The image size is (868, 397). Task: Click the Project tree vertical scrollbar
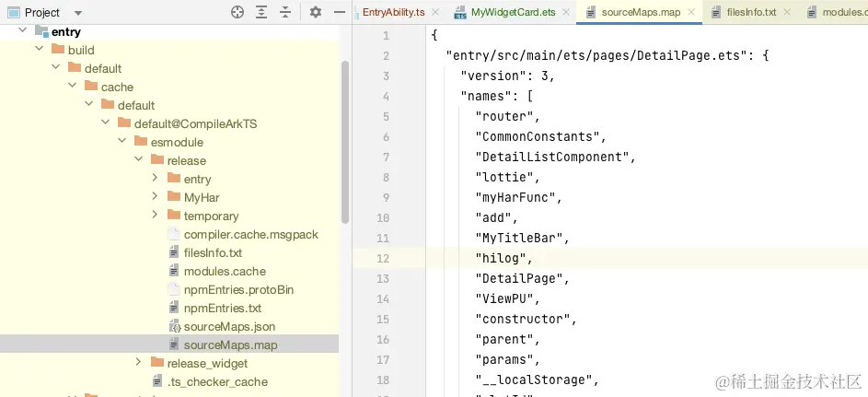[x=345, y=142]
